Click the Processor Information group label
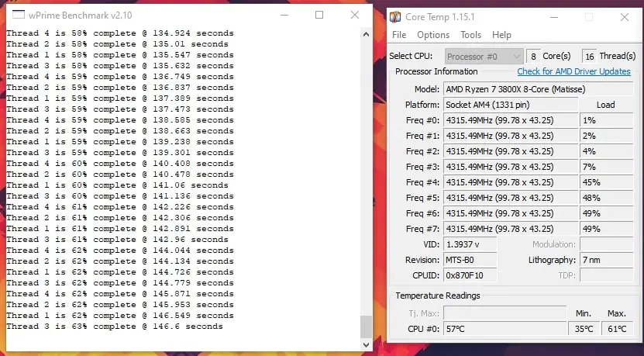Image resolution: width=644 pixels, height=356 pixels. click(x=436, y=71)
